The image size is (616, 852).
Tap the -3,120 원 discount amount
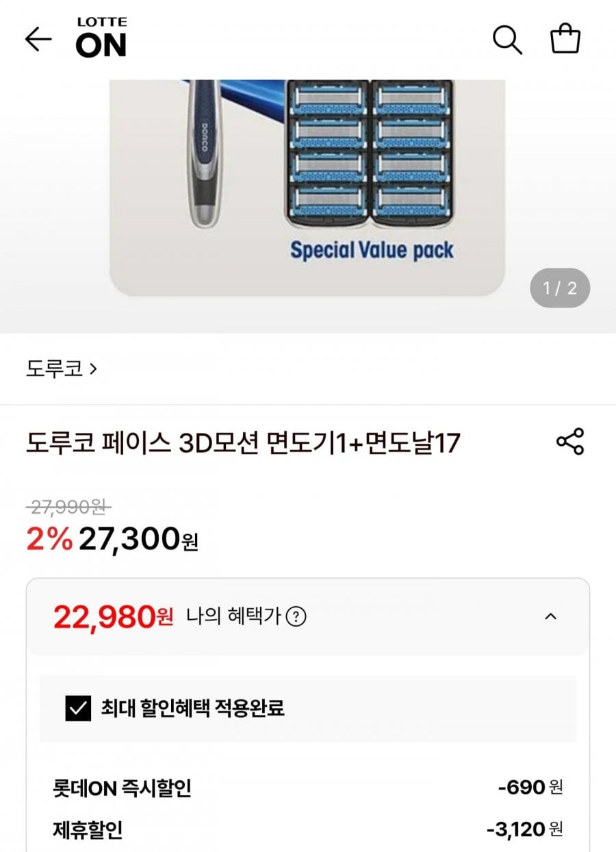pos(525,830)
